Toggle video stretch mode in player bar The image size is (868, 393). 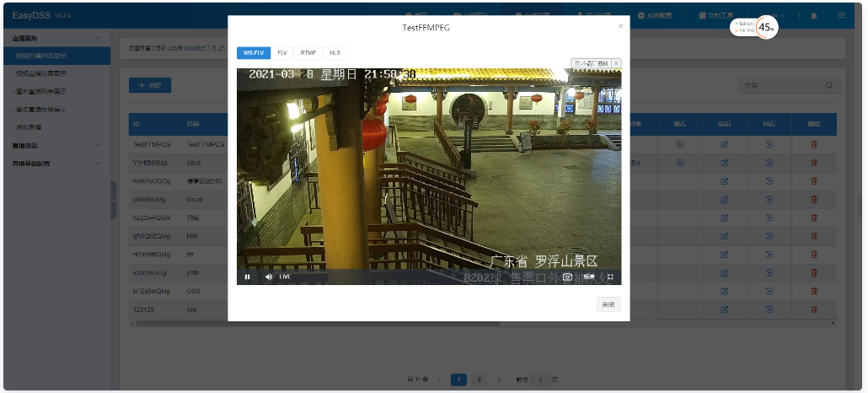point(589,277)
